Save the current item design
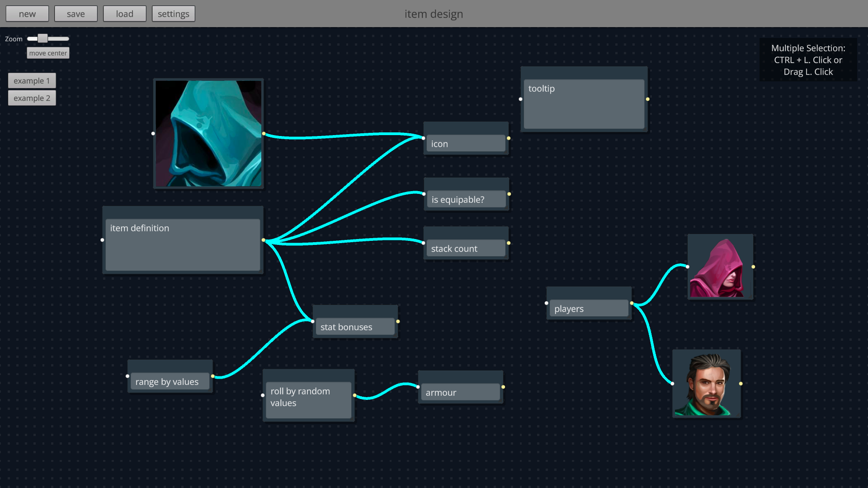The width and height of the screenshot is (868, 488). pos(75,14)
